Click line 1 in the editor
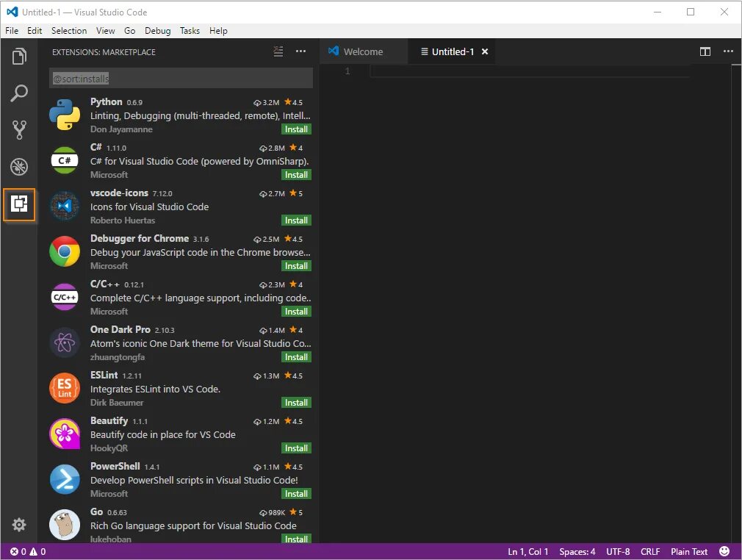The height and width of the screenshot is (560, 742). pos(529,71)
